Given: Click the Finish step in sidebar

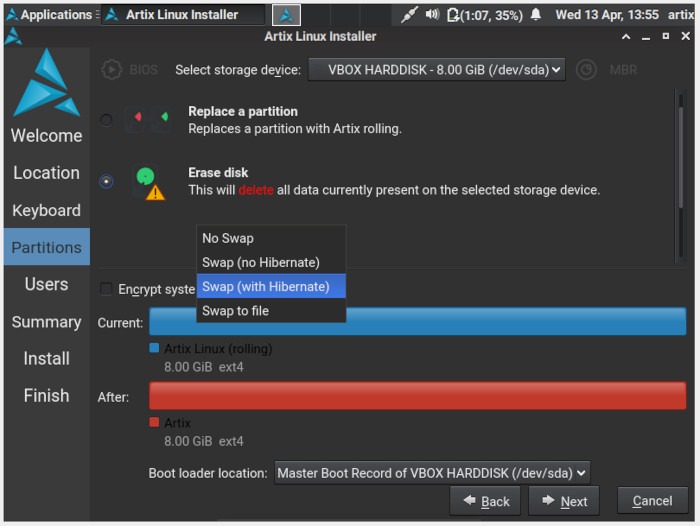Looking at the screenshot, I should click(x=47, y=396).
